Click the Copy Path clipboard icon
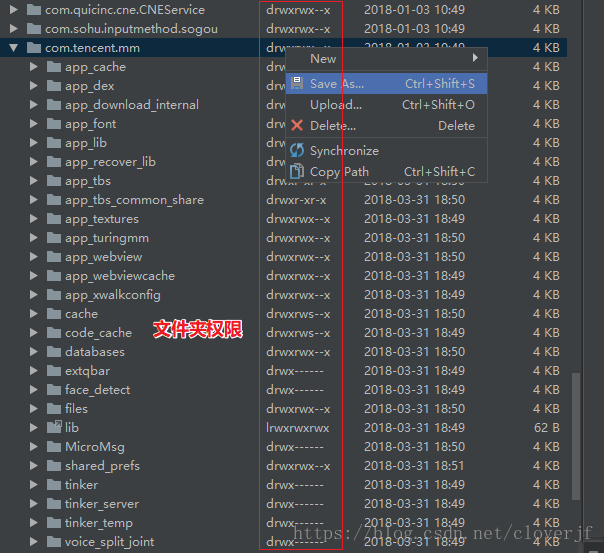Image resolution: width=604 pixels, height=553 pixels. point(297,171)
